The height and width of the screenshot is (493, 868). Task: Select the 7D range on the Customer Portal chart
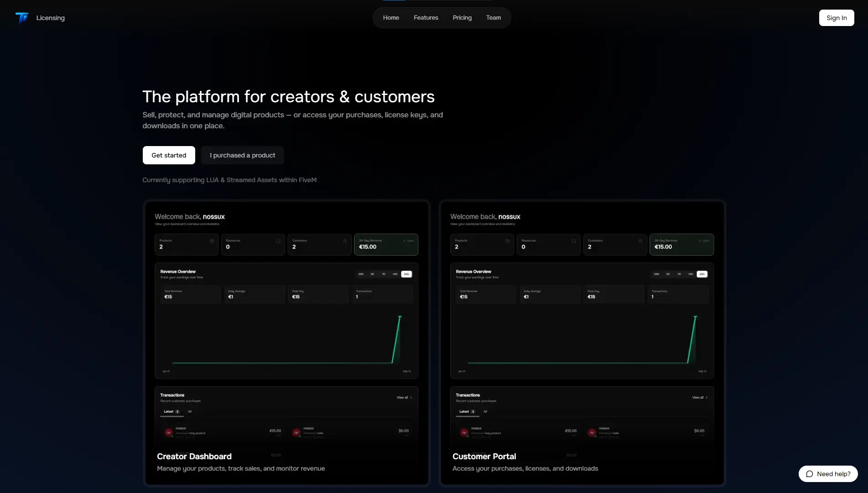679,274
